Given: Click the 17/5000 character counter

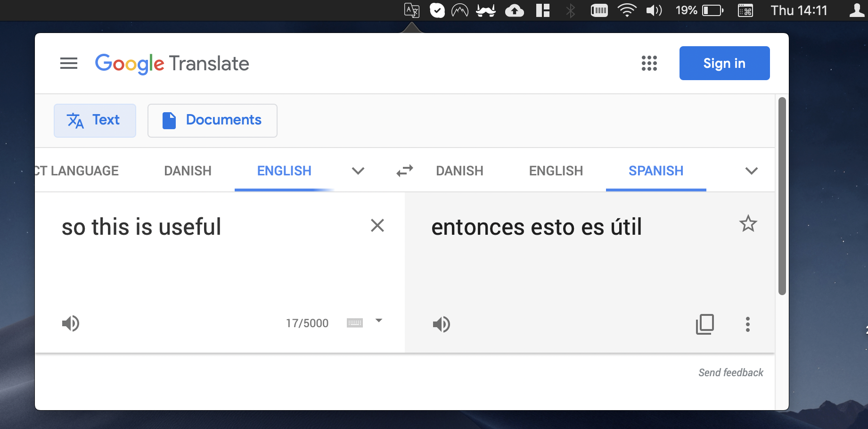Looking at the screenshot, I should point(307,323).
